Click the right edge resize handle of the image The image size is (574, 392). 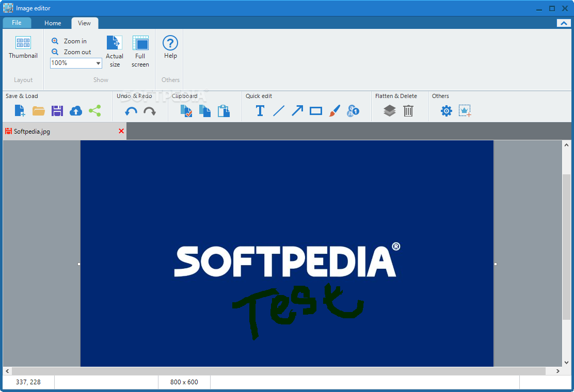click(x=496, y=264)
